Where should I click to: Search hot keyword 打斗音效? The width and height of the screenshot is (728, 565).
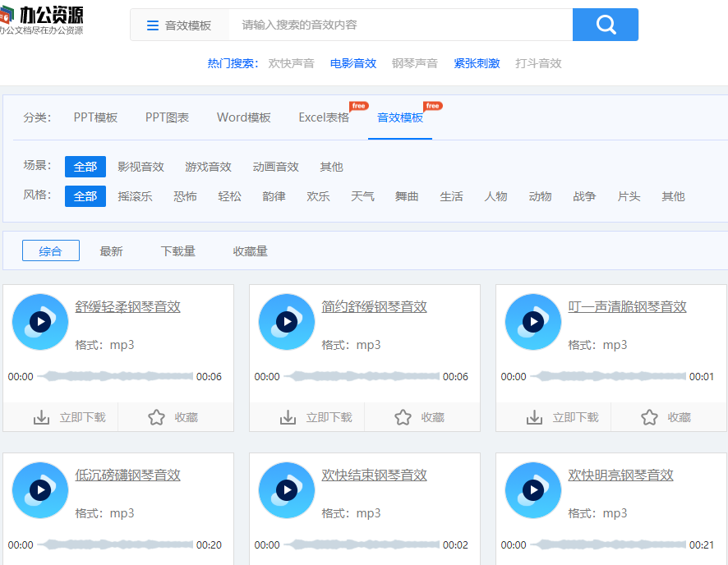(x=538, y=63)
